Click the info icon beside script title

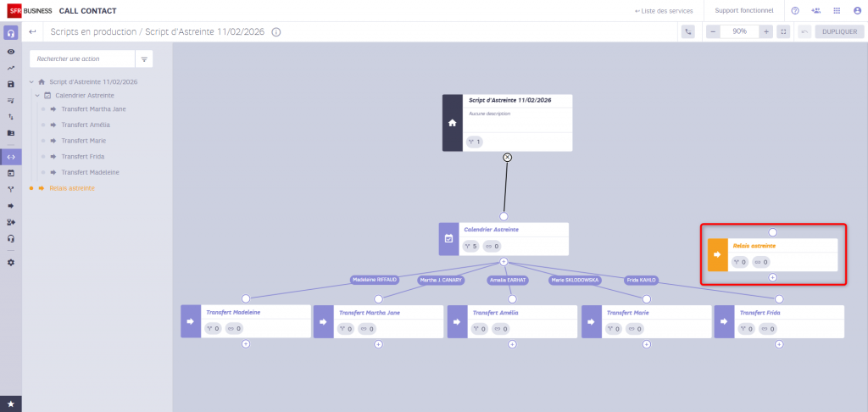click(x=276, y=32)
